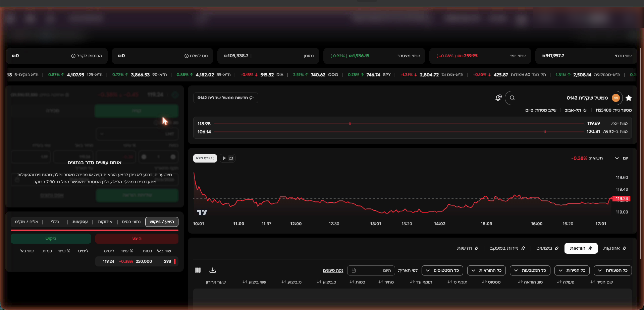
Task: Open the נתוני בסיס tab
Action: pyautogui.click(x=131, y=222)
